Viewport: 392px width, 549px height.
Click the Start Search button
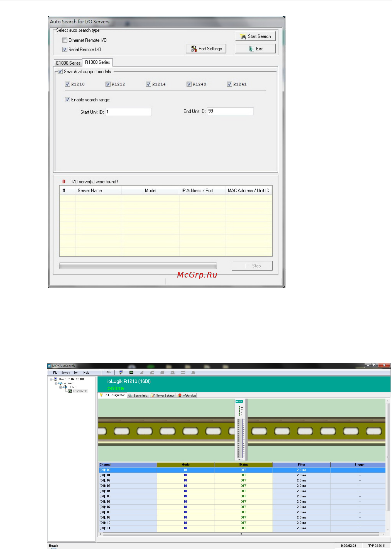point(255,36)
